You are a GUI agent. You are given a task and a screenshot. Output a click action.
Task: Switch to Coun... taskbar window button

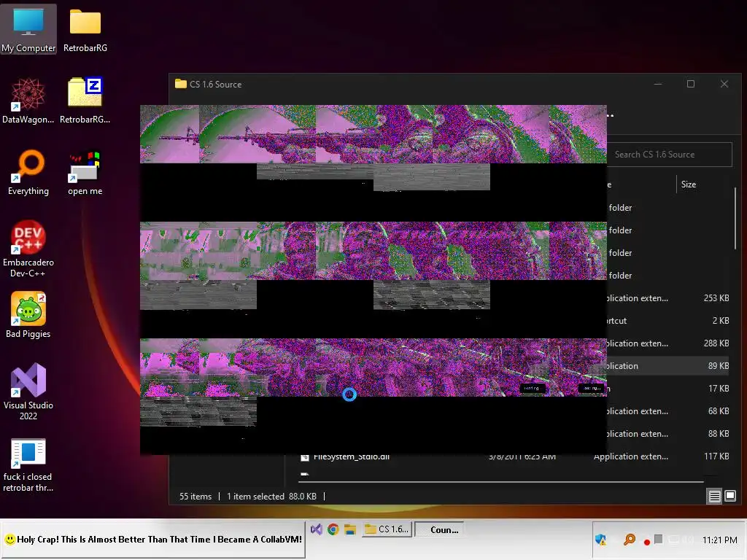[438, 529]
